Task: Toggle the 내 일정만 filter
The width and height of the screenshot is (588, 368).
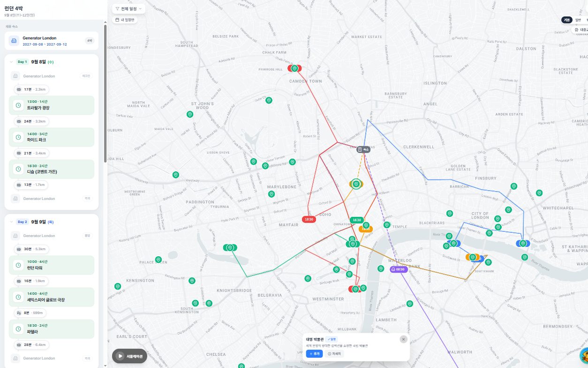Action: [x=125, y=20]
